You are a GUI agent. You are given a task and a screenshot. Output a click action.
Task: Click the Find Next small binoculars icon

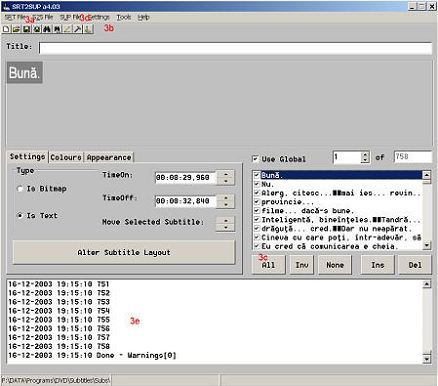(57, 29)
